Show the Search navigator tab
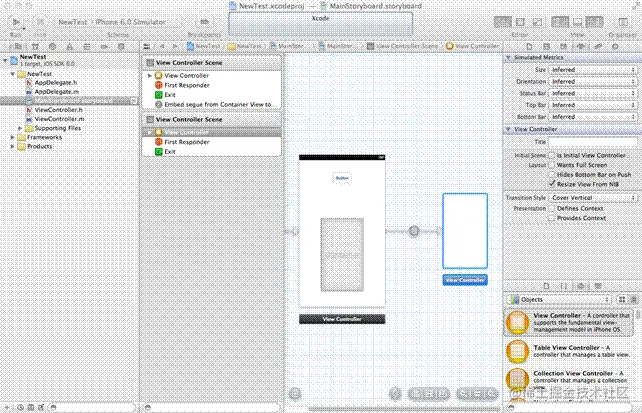The width and height of the screenshot is (642, 413). pos(52,47)
